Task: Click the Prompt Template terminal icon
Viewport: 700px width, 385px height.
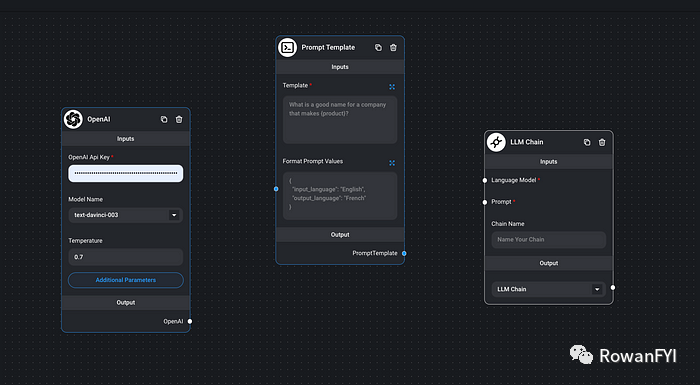Action: (288, 47)
